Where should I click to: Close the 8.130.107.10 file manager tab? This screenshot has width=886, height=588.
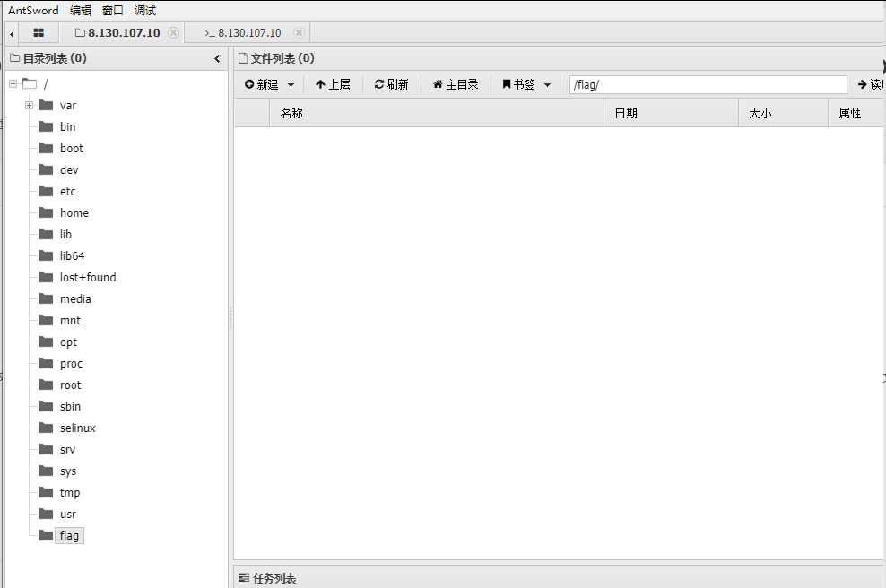(x=173, y=33)
